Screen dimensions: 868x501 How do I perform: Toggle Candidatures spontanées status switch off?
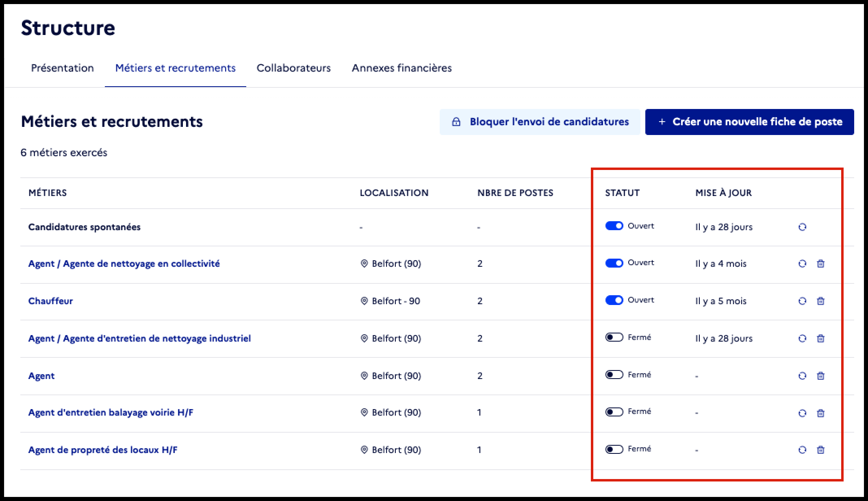(x=614, y=226)
